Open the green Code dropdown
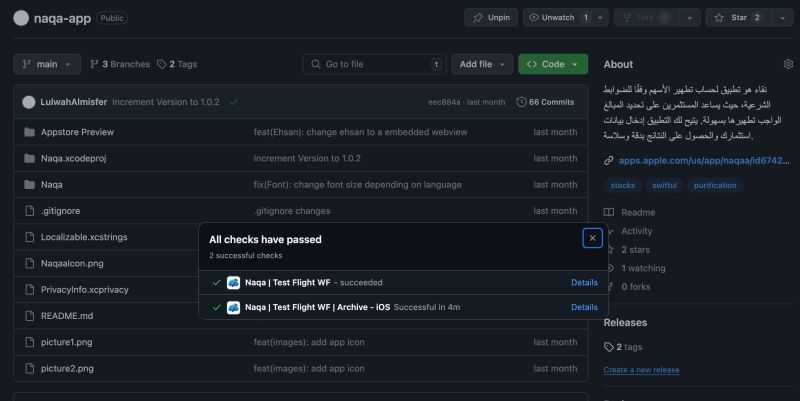Screen dimensions: 800x401 point(553,64)
